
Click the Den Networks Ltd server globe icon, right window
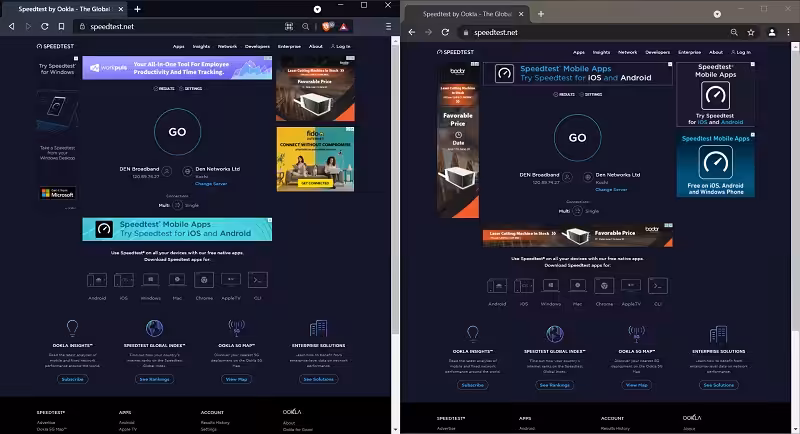[x=588, y=177]
